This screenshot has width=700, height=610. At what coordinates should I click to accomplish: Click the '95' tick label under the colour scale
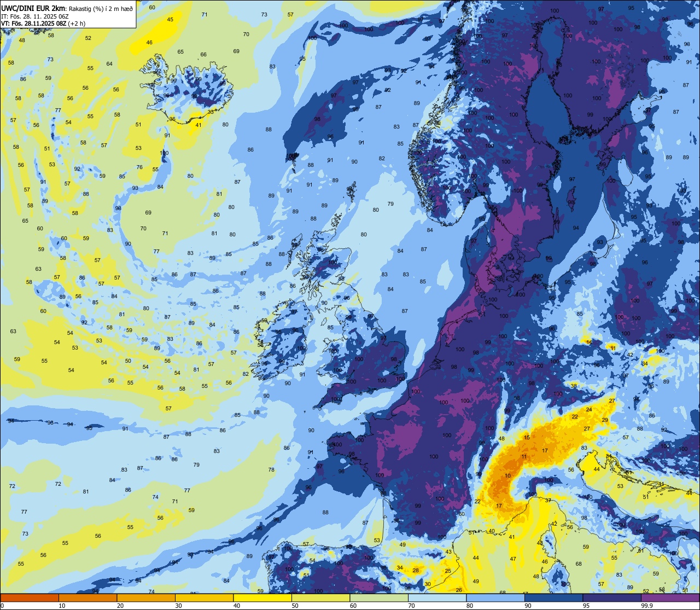coord(586,606)
